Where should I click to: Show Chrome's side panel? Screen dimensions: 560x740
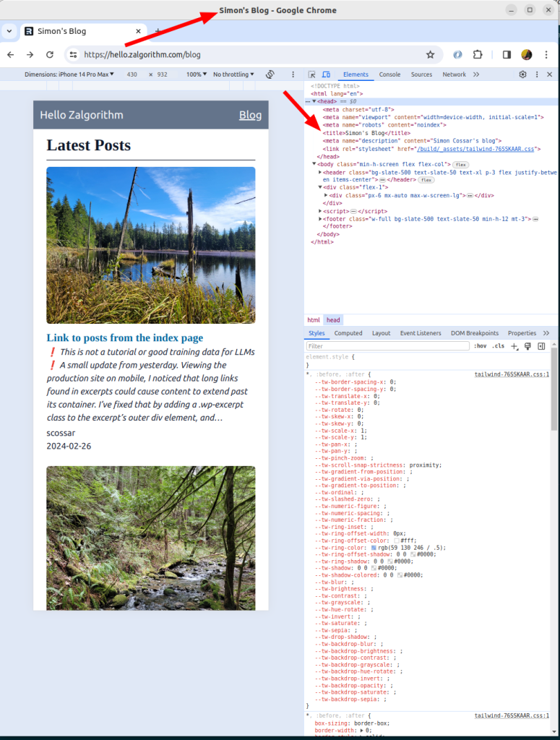tap(507, 55)
